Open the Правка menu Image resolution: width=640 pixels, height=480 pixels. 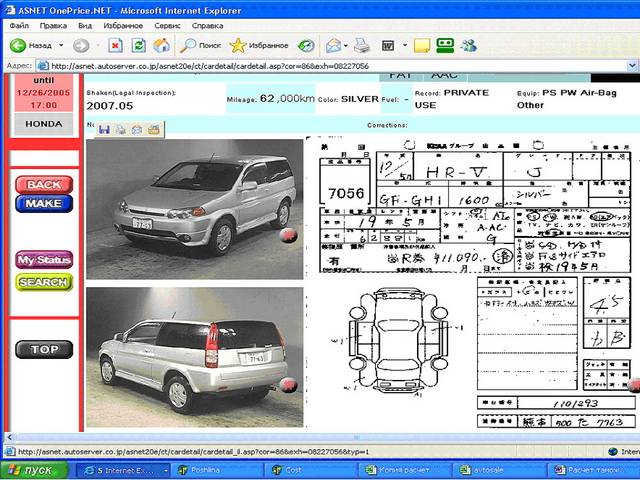(x=53, y=26)
